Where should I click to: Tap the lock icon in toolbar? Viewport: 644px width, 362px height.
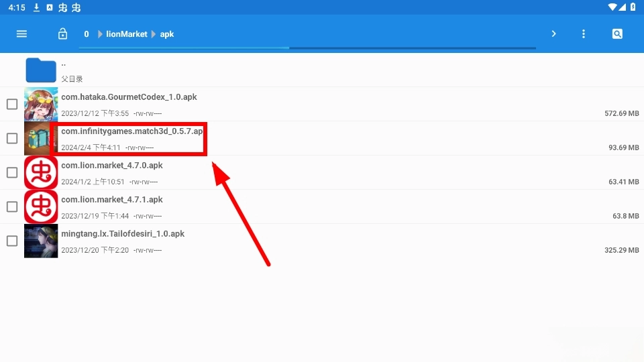click(x=62, y=34)
